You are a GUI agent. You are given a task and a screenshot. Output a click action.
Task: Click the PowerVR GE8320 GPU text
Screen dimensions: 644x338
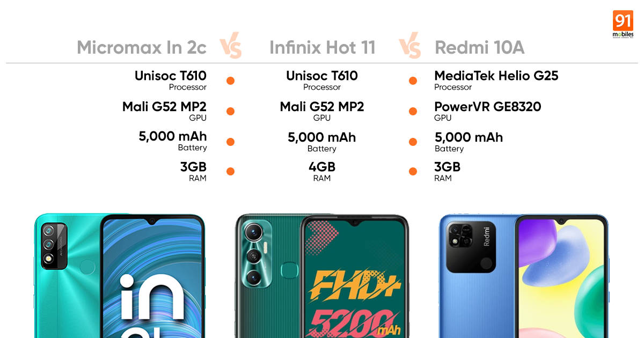coord(488,111)
